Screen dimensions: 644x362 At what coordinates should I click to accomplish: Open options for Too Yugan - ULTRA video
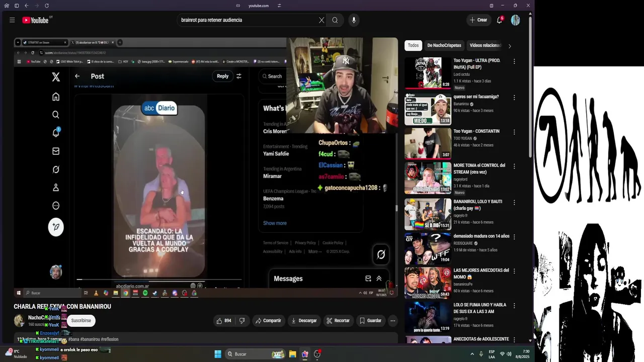[514, 61]
